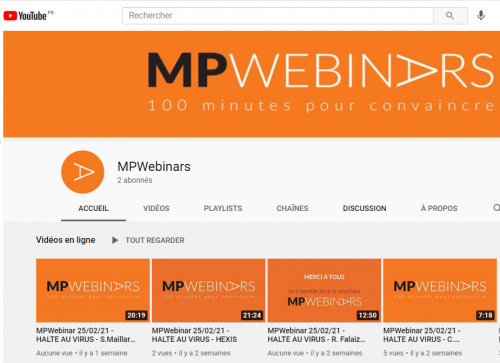500x363 pixels.
Task: Click the YouTube logo
Action: click(29, 15)
